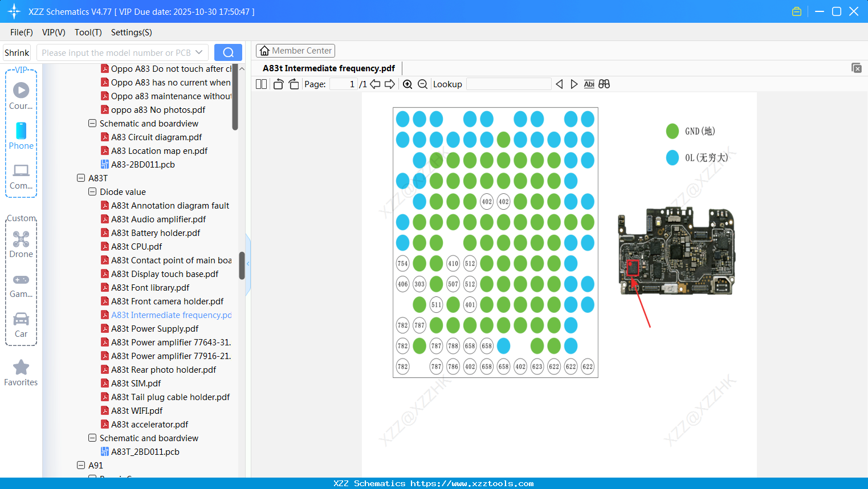Go to the next page arrow
868x489 pixels.
click(390, 84)
